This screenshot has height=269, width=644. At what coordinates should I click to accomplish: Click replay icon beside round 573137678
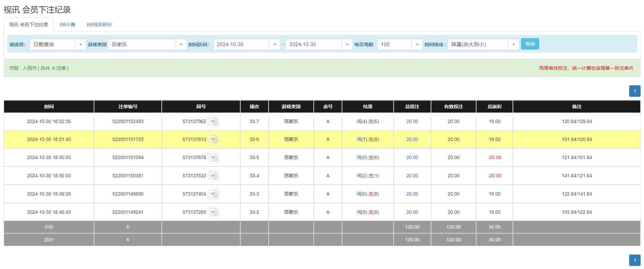[x=213, y=158]
